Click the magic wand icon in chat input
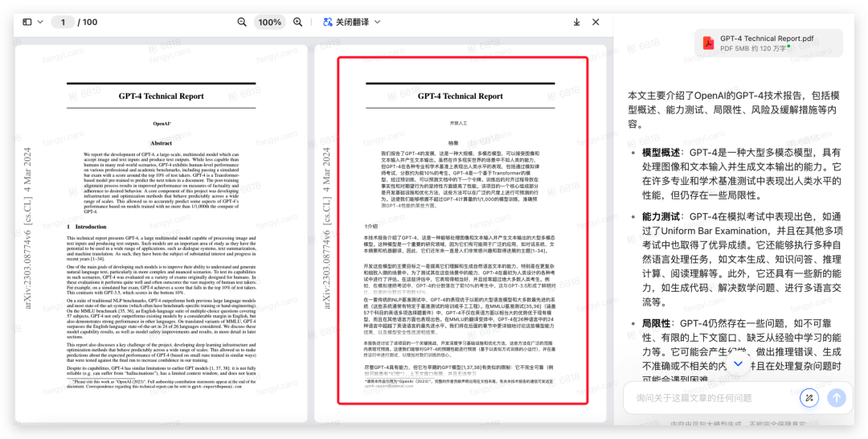Image resolution: width=868 pixels, height=439 pixels. click(808, 397)
